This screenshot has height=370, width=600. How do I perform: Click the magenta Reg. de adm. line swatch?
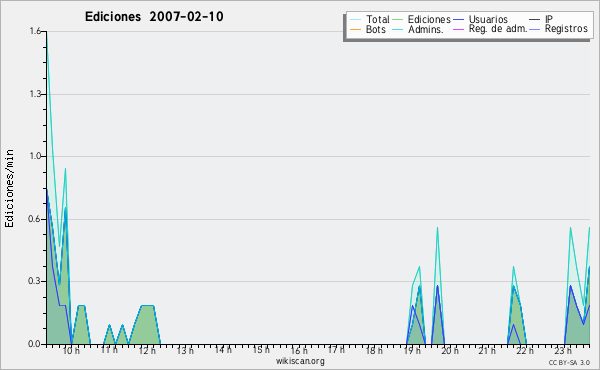point(458,29)
